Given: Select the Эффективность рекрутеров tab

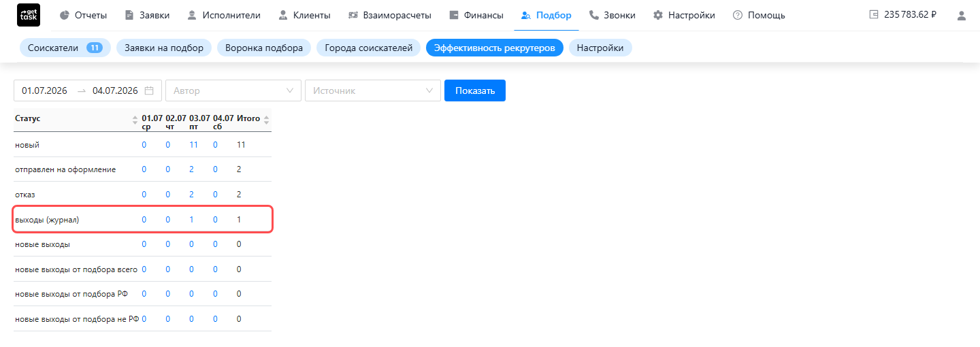Looking at the screenshot, I should tap(495, 48).
